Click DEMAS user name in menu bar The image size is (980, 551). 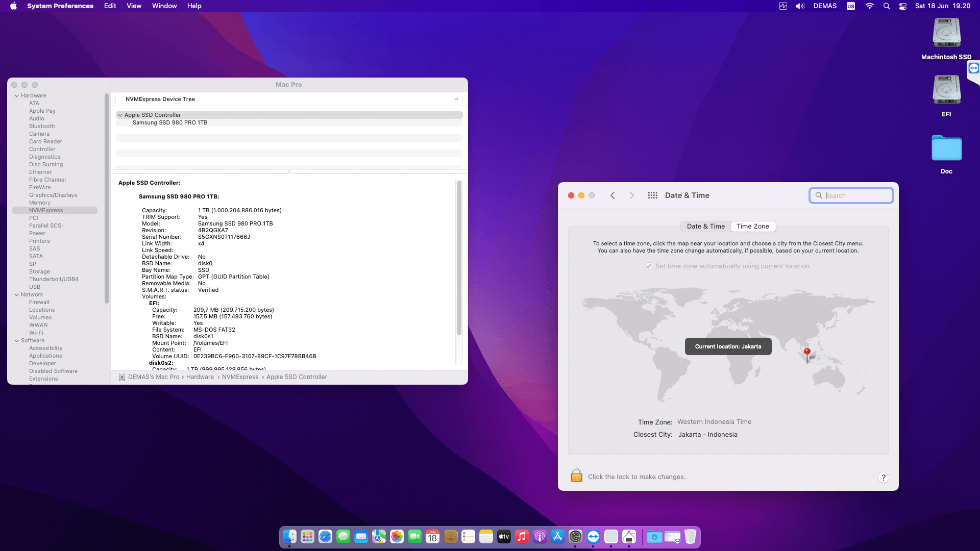[825, 6]
